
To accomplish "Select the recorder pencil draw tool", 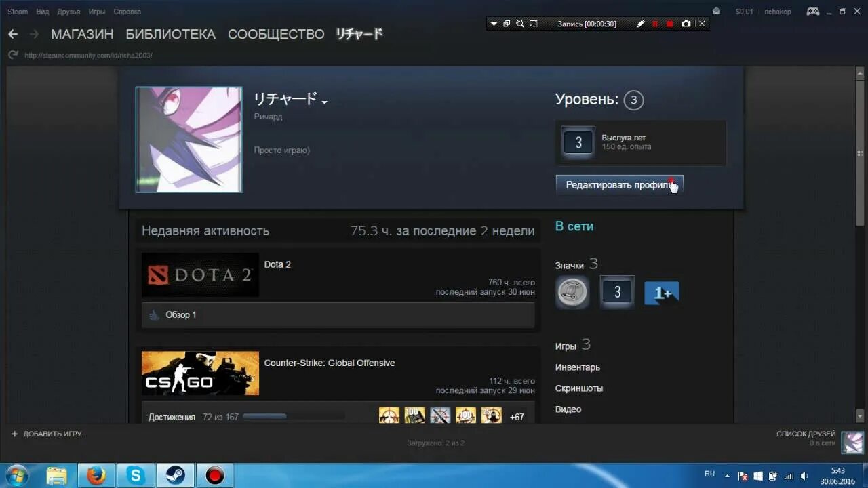I will (x=640, y=24).
